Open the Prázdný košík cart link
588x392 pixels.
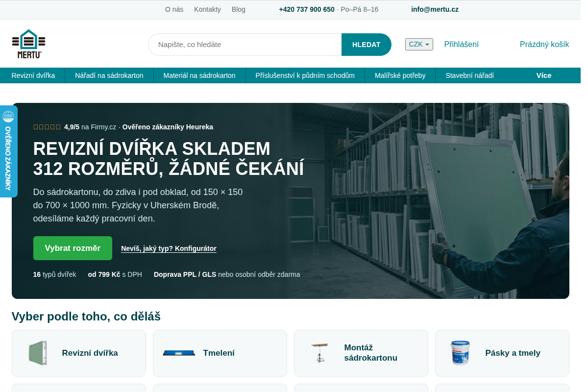[544, 44]
